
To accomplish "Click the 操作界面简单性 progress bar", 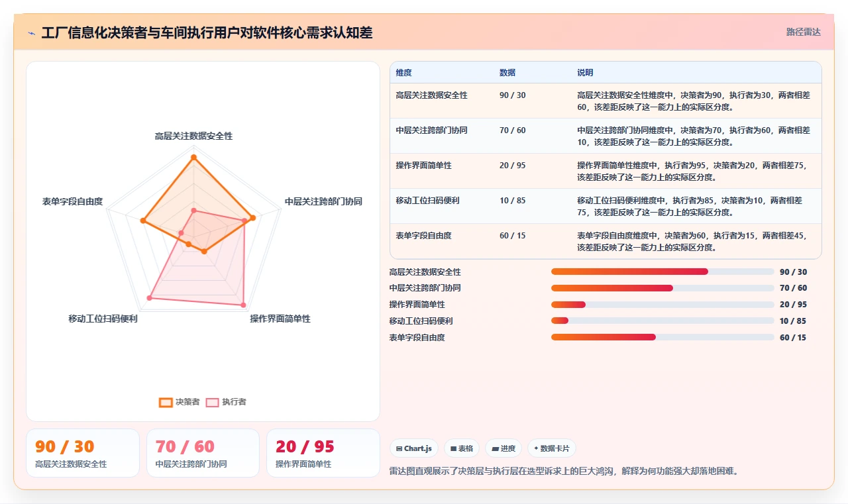I will pyautogui.click(x=662, y=305).
